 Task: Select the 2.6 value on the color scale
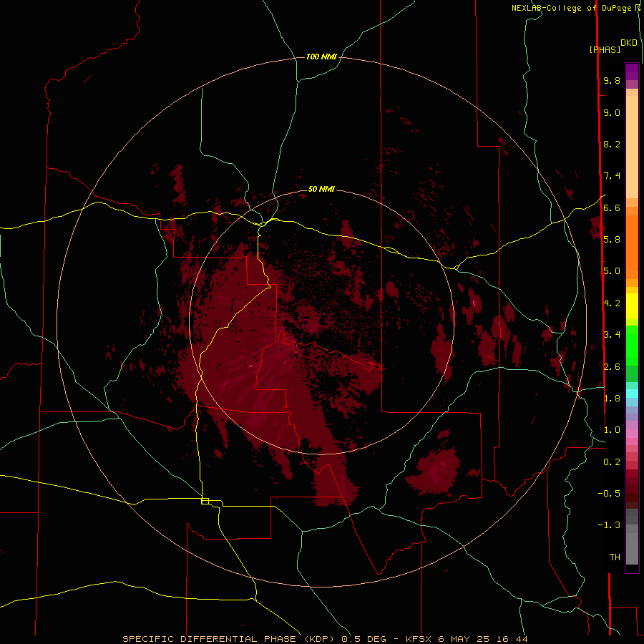612,366
